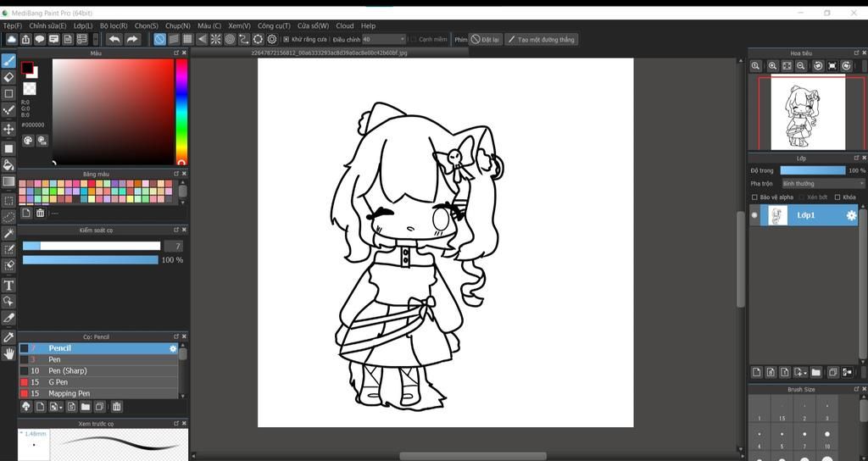Select the Brush tool in left toolbar
868x461 pixels.
8,61
